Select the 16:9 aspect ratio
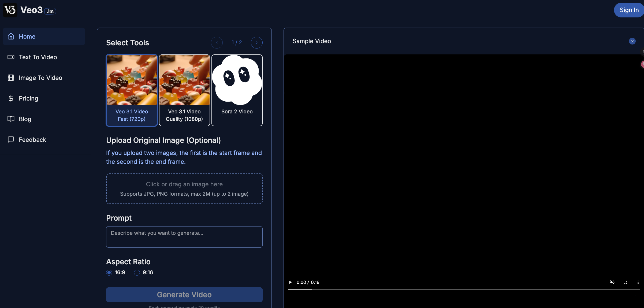644x308 pixels. tap(109, 273)
